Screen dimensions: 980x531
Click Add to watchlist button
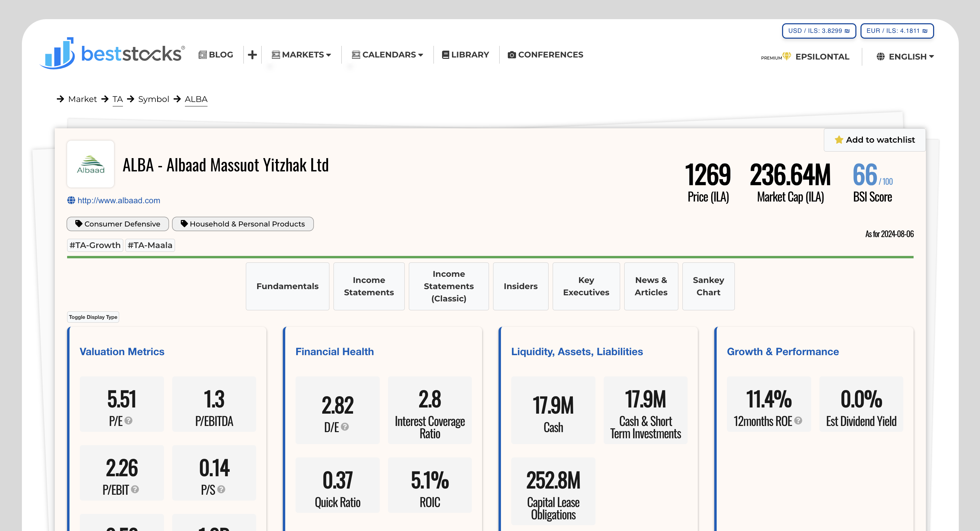[875, 140]
